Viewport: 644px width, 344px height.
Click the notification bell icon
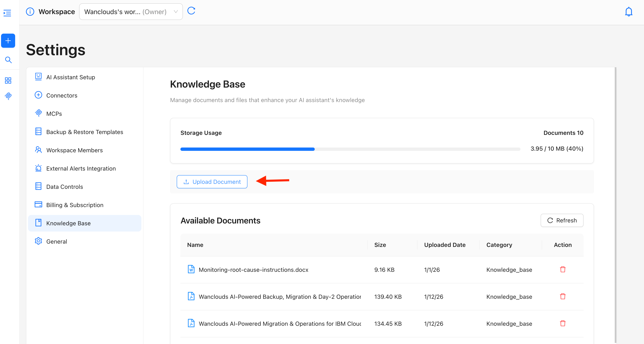click(628, 12)
